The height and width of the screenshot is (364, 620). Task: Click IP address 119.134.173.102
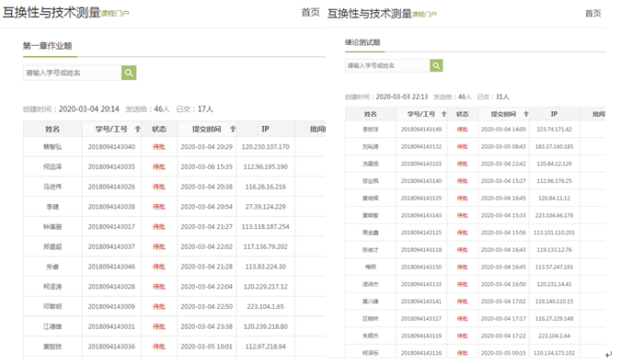[554, 353]
